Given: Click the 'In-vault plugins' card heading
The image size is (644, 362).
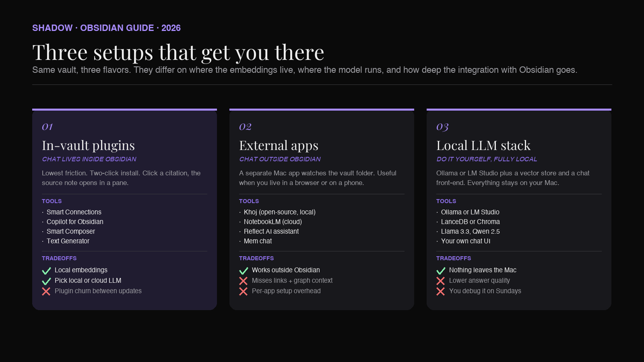Looking at the screenshot, I should point(88,145).
